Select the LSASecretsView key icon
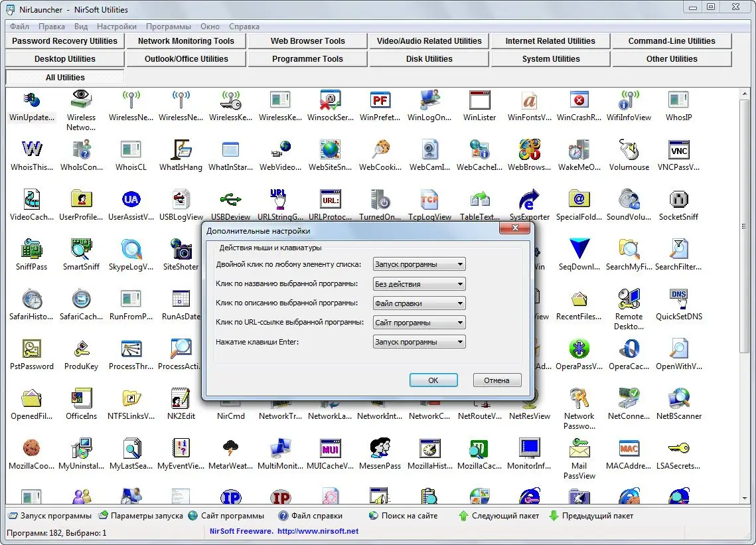 tap(678, 448)
